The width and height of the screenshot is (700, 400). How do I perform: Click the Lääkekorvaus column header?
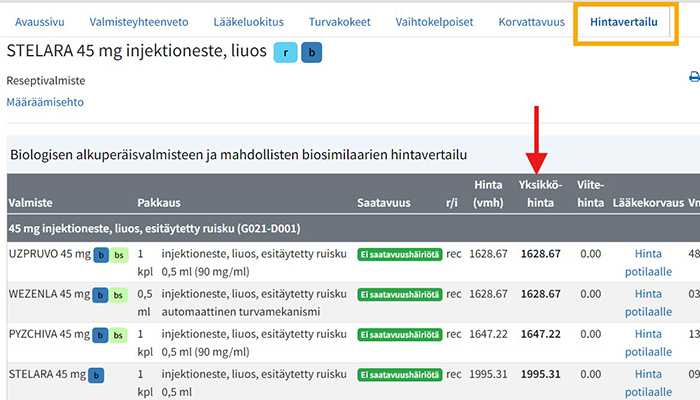(648, 203)
